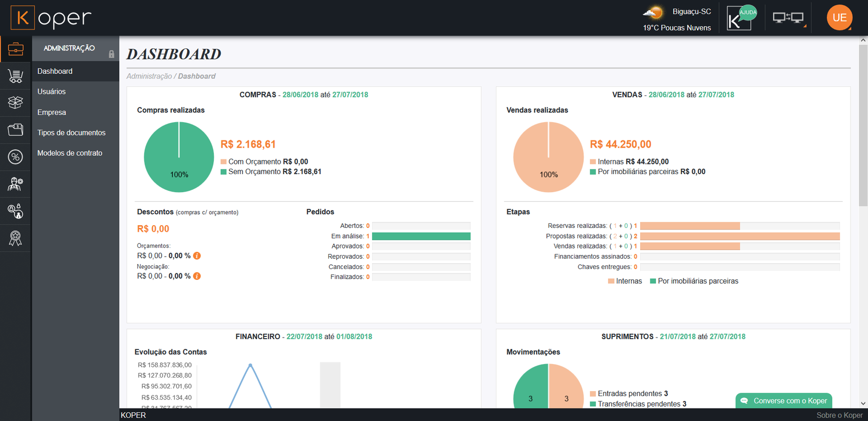The height and width of the screenshot is (421, 868).
Task: Expand the connected computers switch dropdown
Action: (x=789, y=18)
